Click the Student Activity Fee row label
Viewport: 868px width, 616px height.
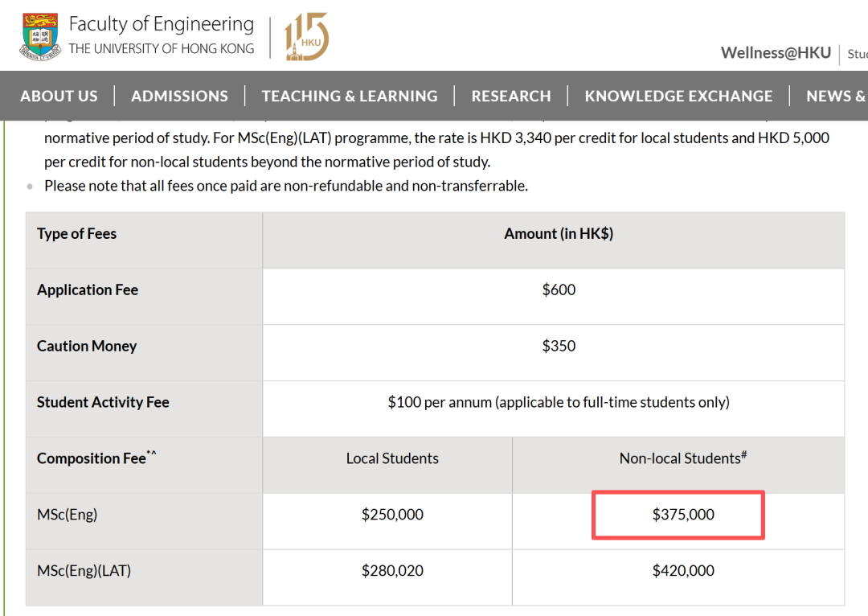point(103,402)
